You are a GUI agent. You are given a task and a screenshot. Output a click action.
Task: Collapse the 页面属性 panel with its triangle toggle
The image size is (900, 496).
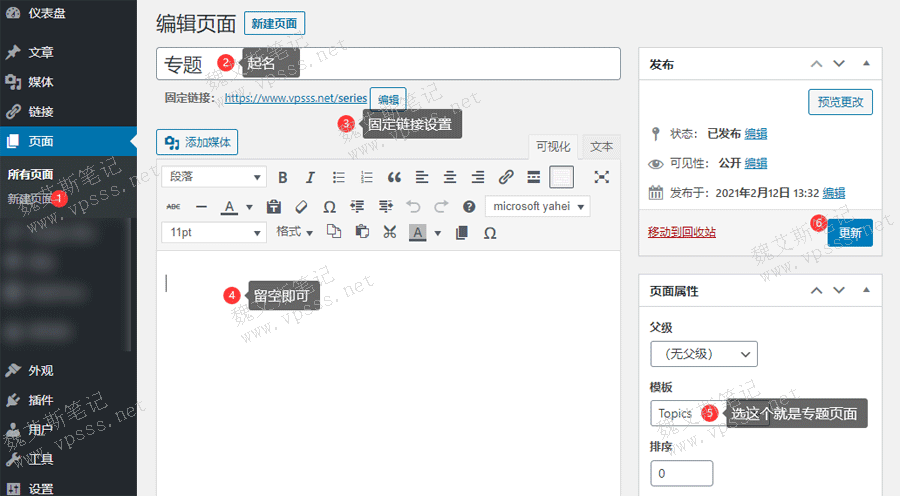pos(866,291)
